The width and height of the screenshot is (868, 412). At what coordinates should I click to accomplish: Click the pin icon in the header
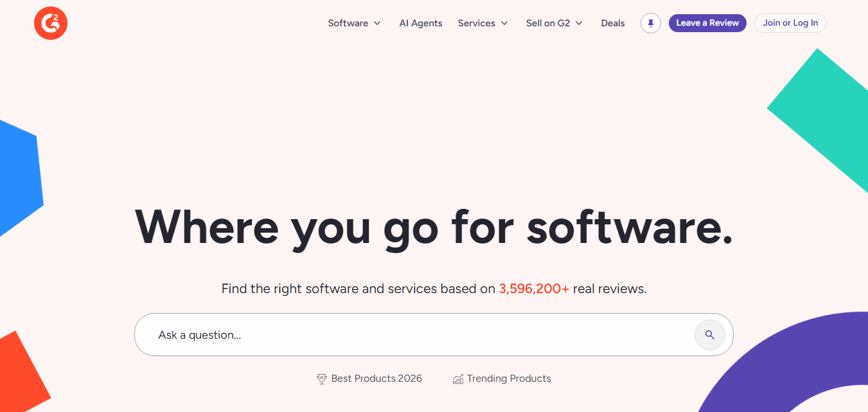pyautogui.click(x=651, y=23)
